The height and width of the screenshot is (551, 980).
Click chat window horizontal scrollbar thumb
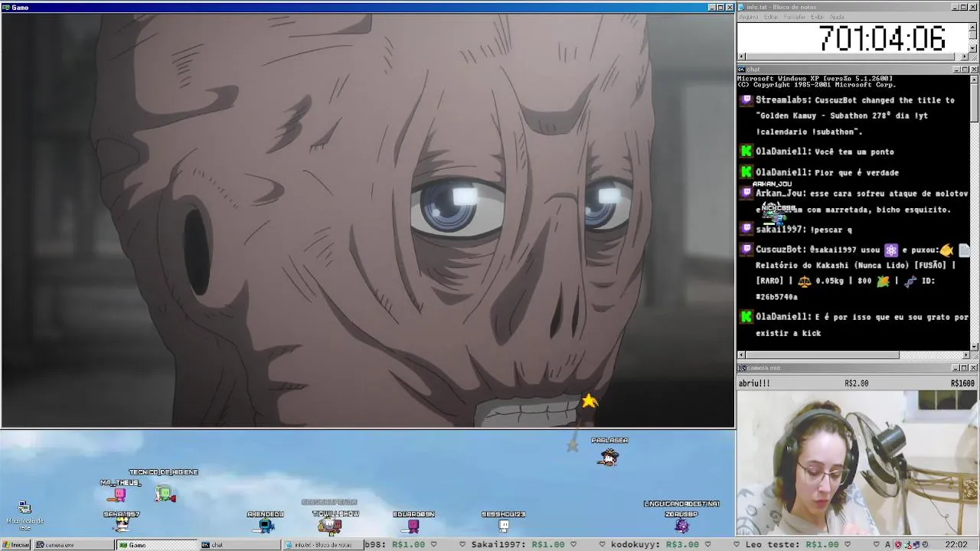point(822,355)
